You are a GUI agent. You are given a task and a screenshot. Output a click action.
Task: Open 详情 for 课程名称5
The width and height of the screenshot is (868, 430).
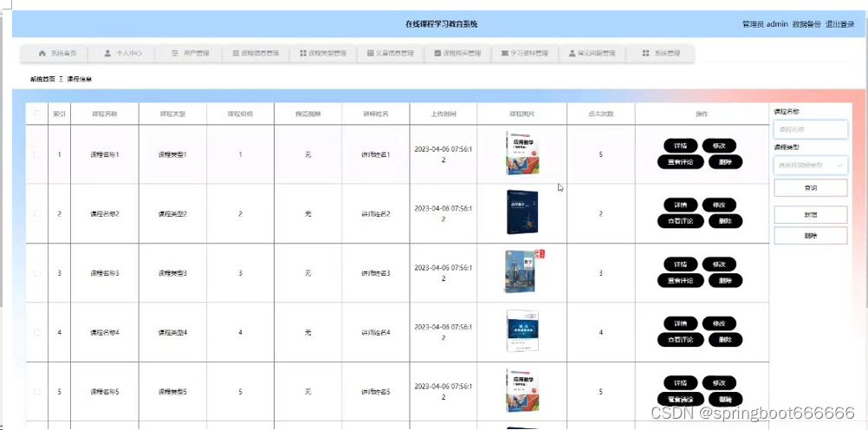tap(680, 383)
